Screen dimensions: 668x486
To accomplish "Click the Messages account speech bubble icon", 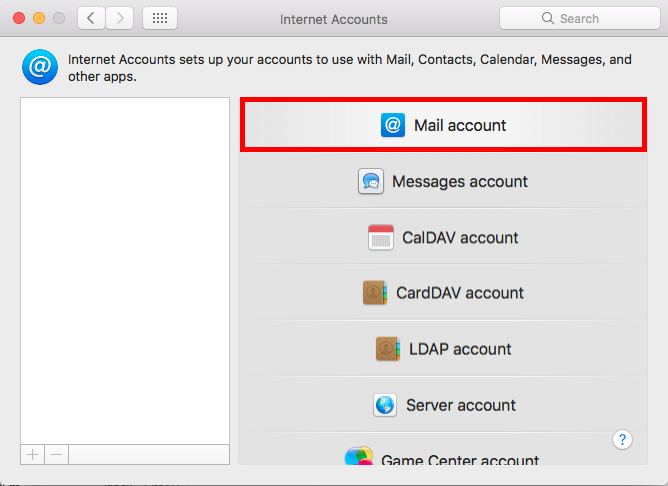I will pos(371,182).
